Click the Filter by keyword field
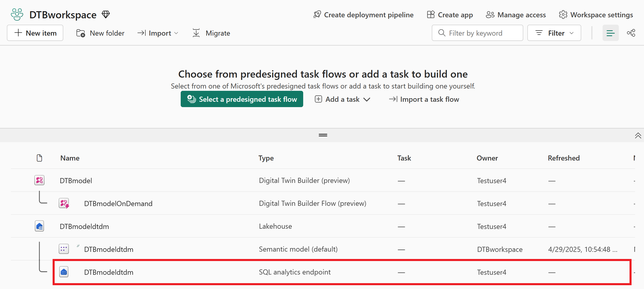Screen dimensions: 644x289 pos(477,33)
